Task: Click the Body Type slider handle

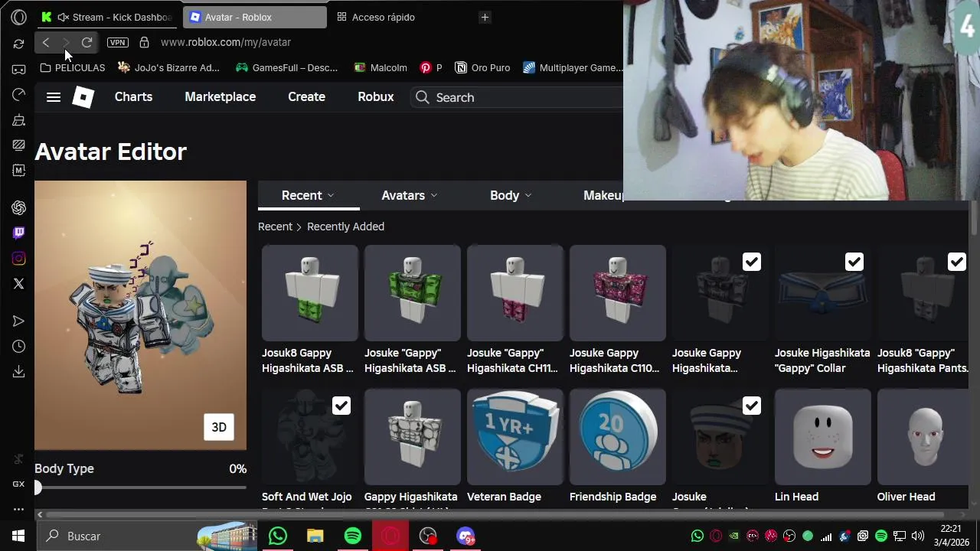Action: (38, 487)
